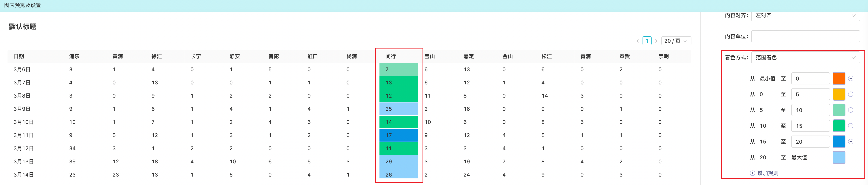
Task: Click the upper bound field showing 0
Action: coord(810,79)
